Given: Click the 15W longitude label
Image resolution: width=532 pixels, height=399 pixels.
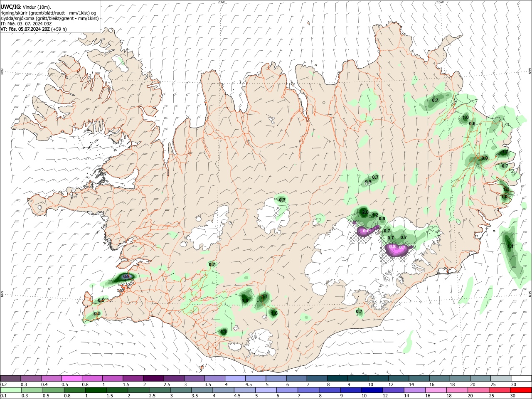Looking at the screenshot, I should (440, 2).
